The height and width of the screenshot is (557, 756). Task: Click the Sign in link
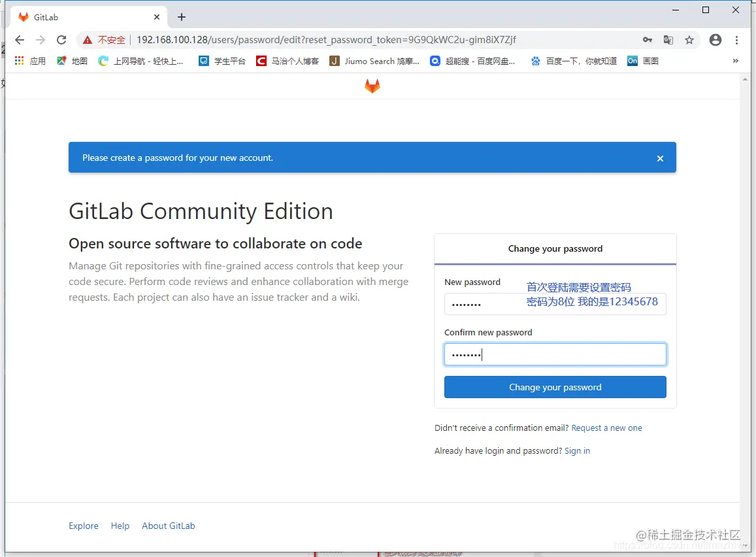click(577, 450)
